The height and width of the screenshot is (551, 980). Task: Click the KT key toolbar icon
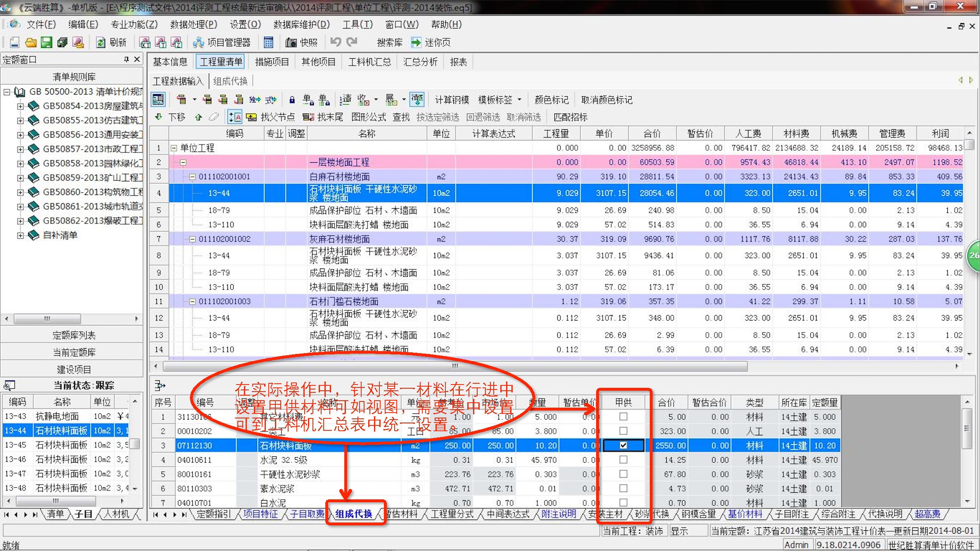[x=145, y=42]
